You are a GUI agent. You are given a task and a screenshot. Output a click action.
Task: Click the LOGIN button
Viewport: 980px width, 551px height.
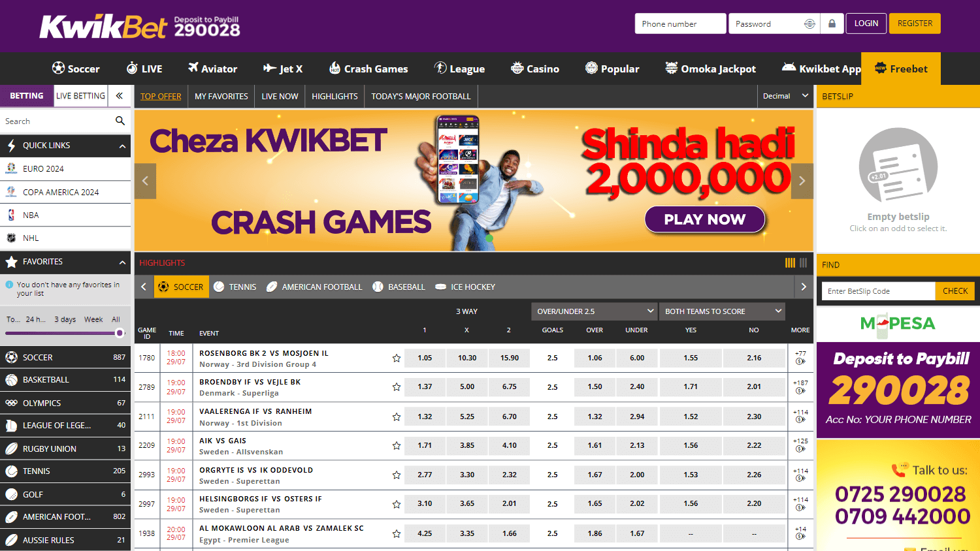tap(866, 24)
